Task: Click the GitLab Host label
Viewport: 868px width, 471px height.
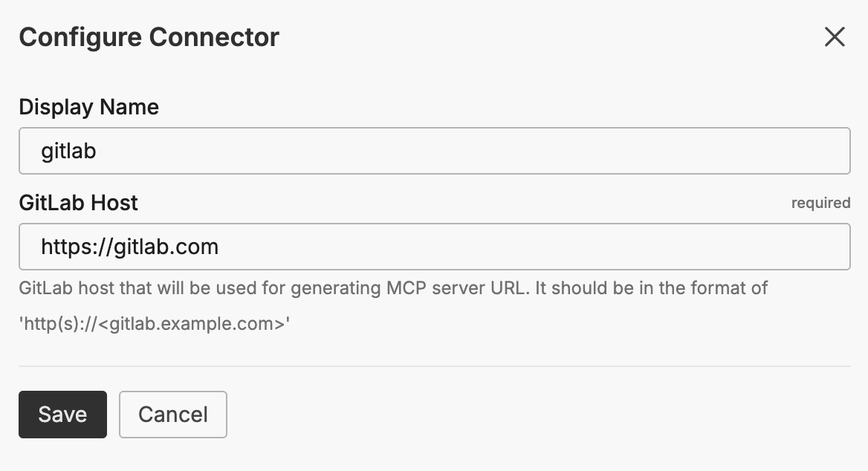Action: coord(78,203)
